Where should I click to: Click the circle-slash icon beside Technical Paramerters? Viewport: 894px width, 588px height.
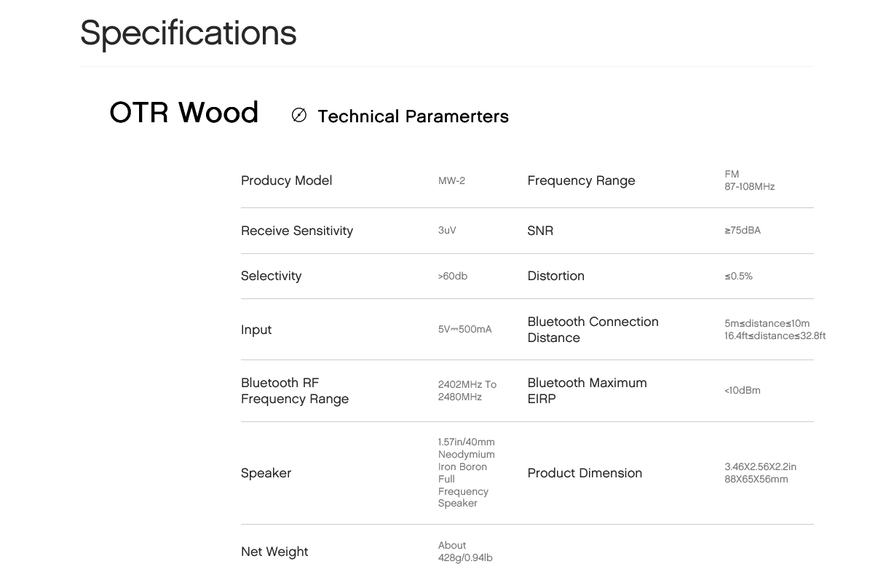(298, 115)
